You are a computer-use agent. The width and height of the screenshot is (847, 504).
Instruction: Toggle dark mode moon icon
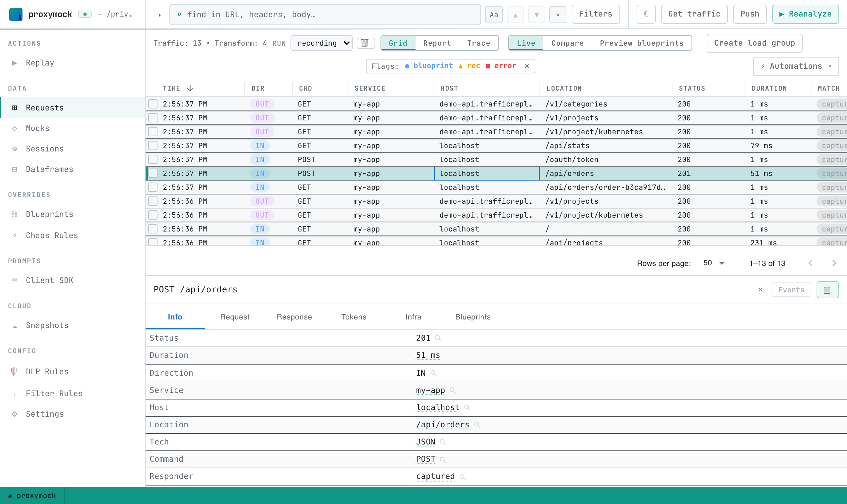point(646,14)
